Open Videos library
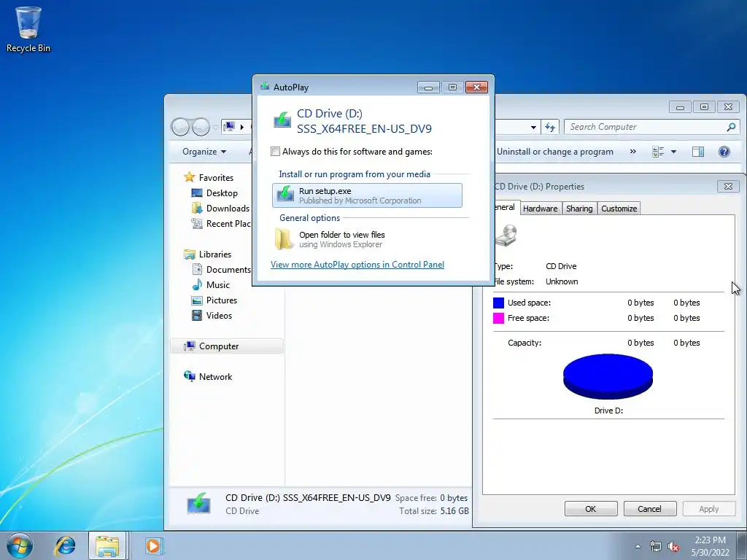Screen dimensions: 747x560 click(212, 315)
